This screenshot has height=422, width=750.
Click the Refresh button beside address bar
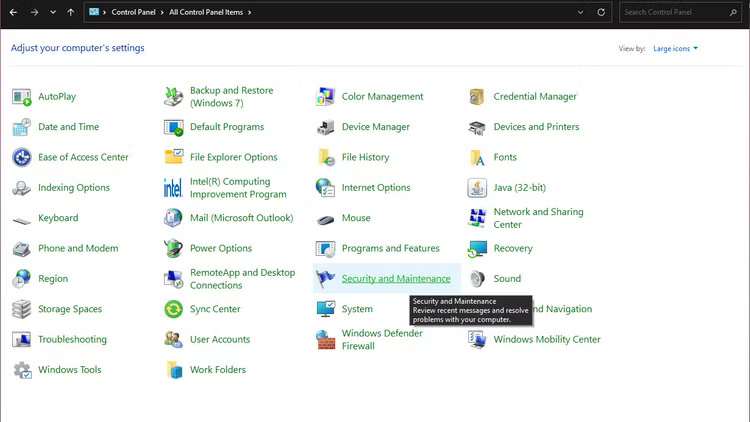point(601,13)
